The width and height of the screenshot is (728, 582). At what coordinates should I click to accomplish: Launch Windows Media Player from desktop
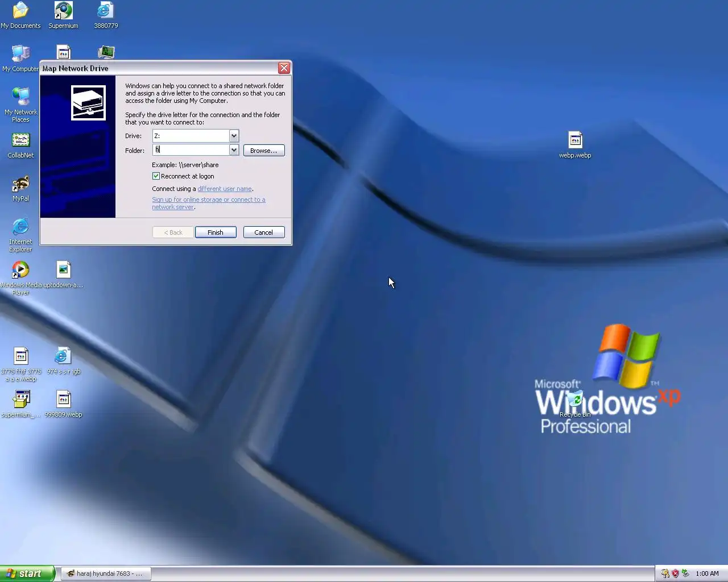point(20,277)
